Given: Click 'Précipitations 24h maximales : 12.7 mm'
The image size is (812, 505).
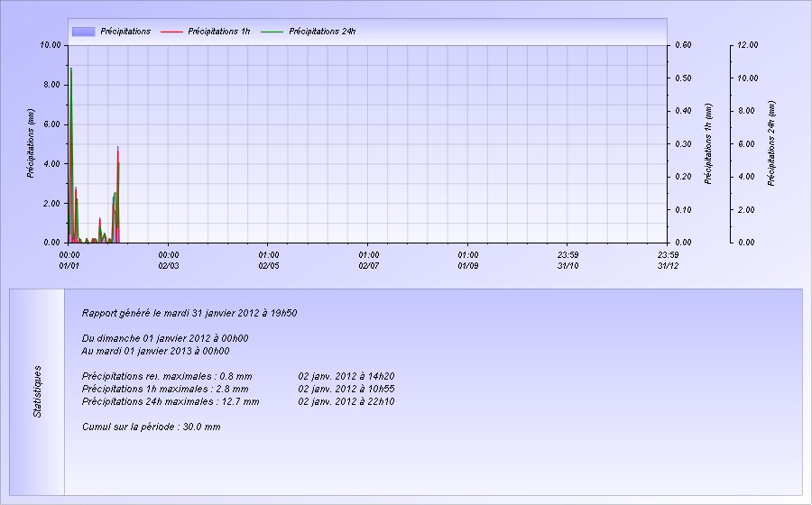Looking at the screenshot, I should (171, 401).
